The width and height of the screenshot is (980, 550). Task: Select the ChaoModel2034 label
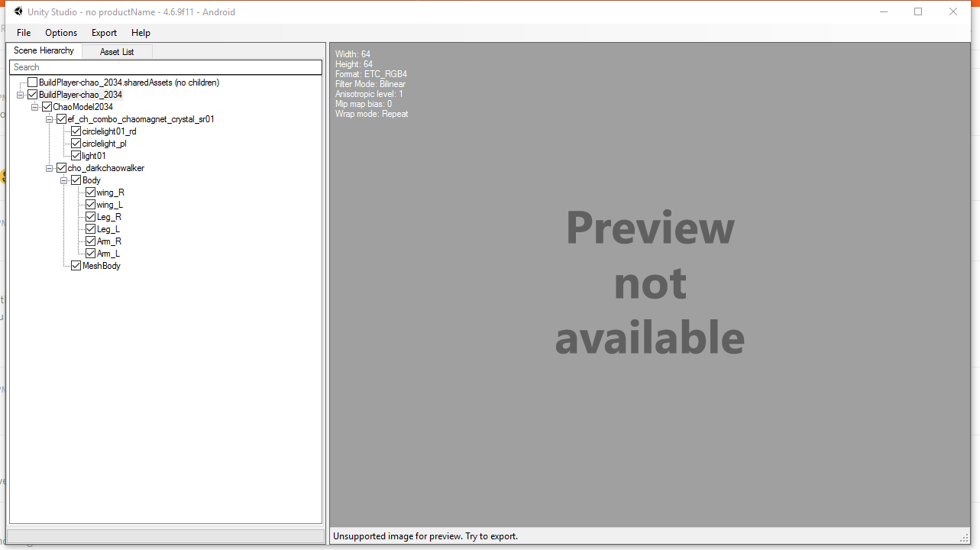82,107
